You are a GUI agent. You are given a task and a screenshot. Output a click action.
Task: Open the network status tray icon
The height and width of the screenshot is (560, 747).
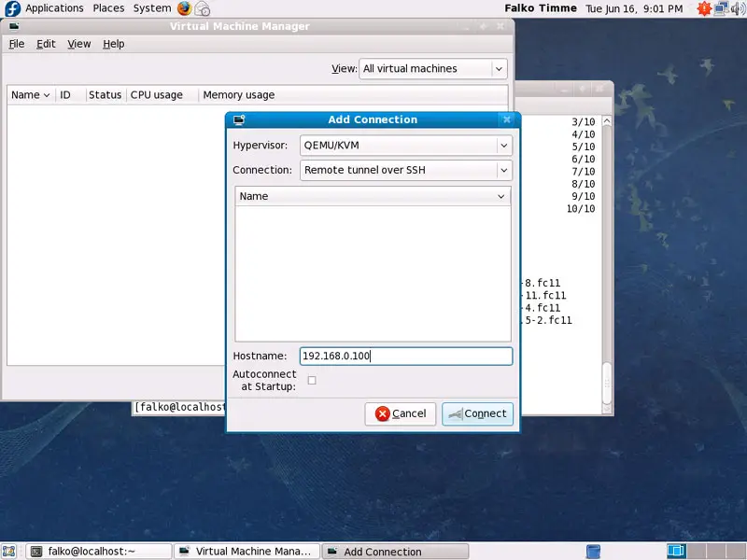721,8
